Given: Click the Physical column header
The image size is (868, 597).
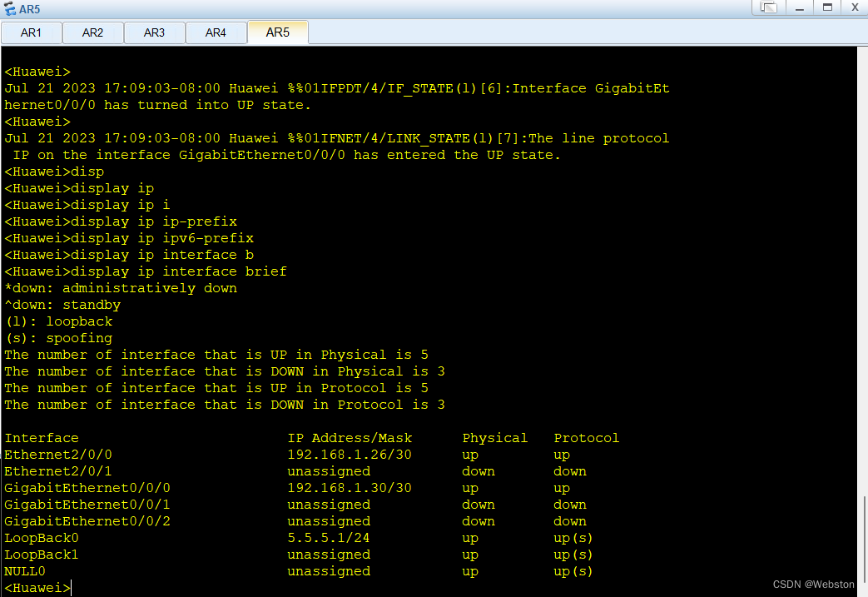Looking at the screenshot, I should tap(495, 438).
